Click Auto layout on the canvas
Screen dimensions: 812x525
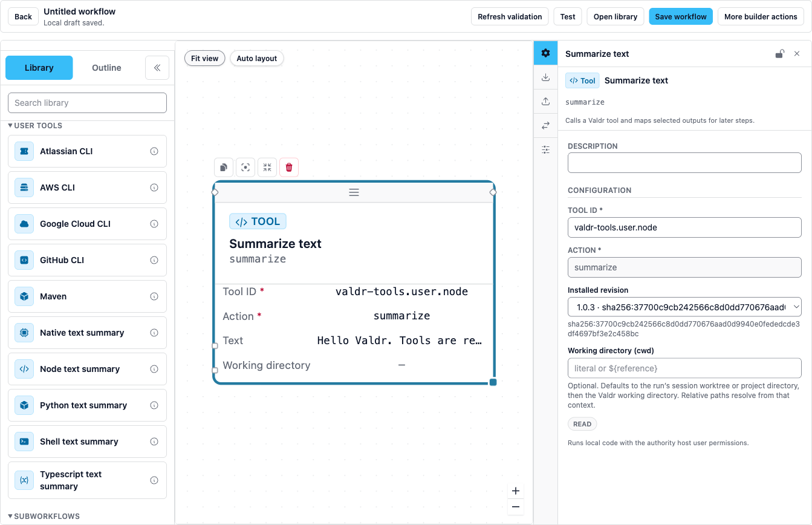click(257, 59)
